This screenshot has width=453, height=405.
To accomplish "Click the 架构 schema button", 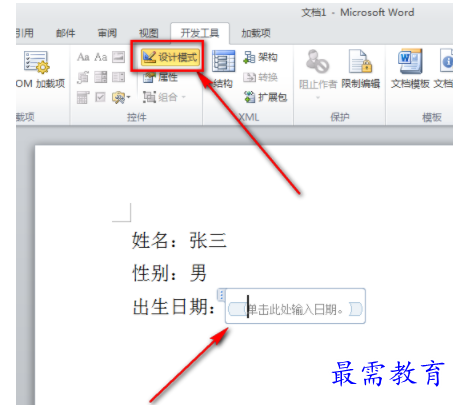I will pyautogui.click(x=260, y=57).
